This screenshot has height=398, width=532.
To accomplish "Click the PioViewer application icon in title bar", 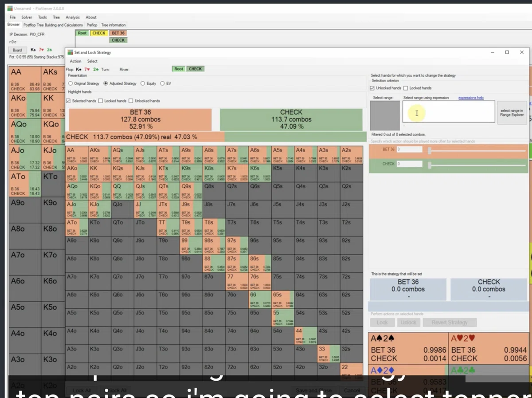I will 10,8.
